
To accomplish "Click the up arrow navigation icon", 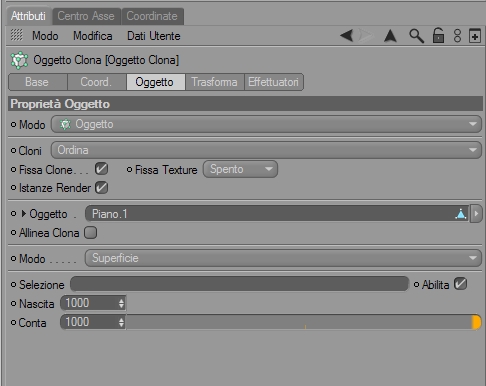I will click(390, 36).
